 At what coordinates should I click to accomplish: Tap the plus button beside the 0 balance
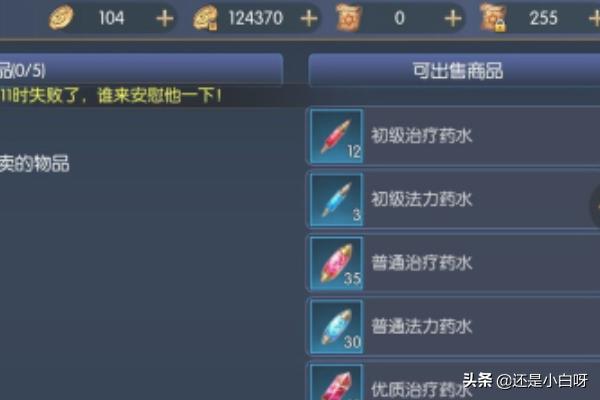pyautogui.click(x=453, y=18)
